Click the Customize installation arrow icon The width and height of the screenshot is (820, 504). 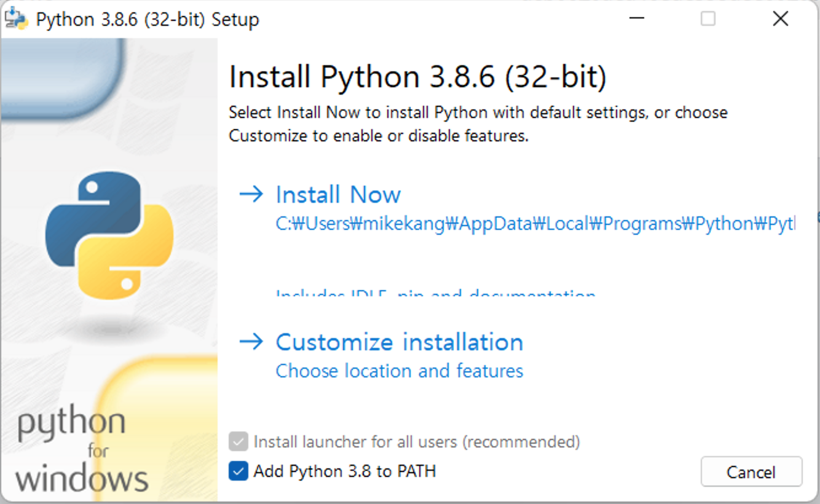251,342
